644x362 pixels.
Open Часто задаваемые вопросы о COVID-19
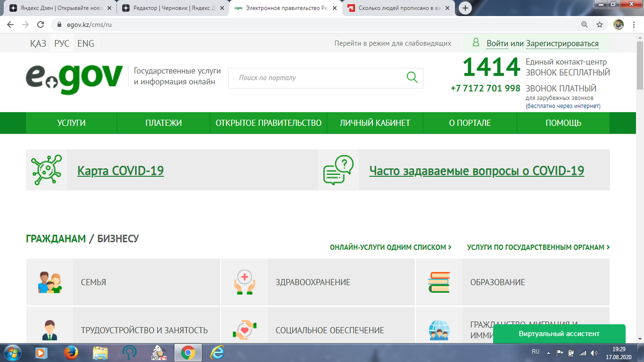tap(477, 171)
